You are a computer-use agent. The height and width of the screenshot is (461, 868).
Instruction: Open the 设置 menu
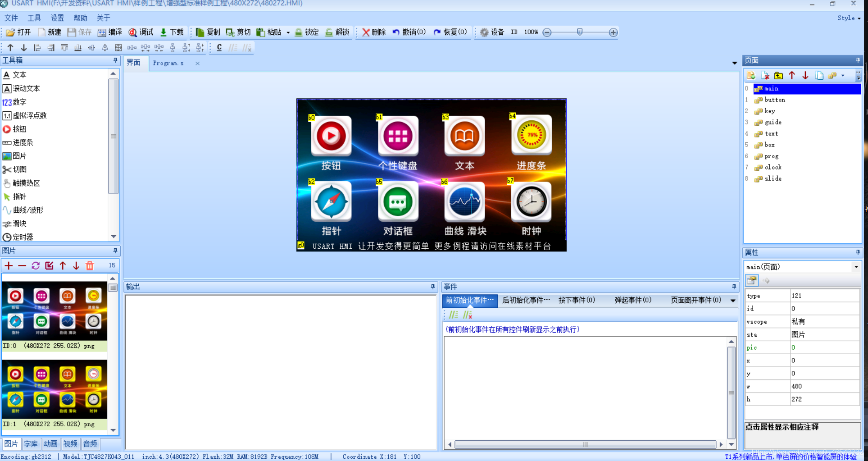pyautogui.click(x=57, y=18)
